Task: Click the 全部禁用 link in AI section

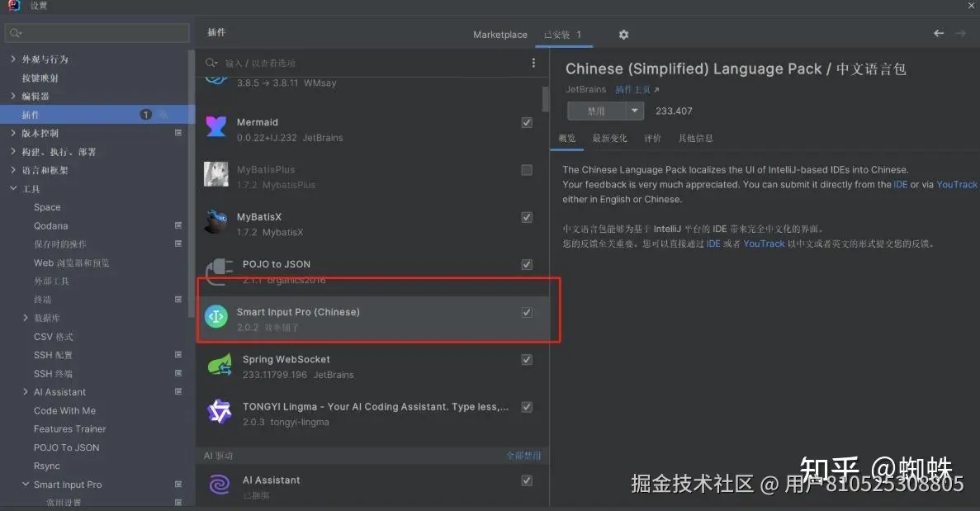Action: coord(523,456)
